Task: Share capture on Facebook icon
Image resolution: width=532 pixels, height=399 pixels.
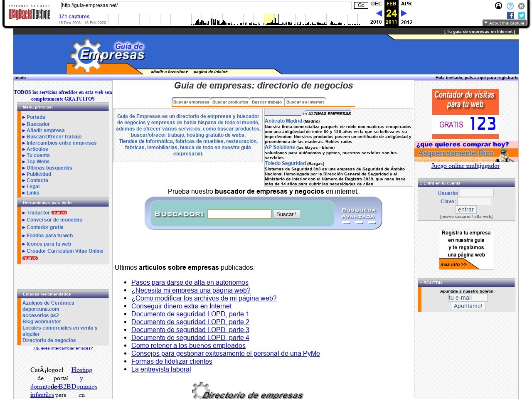Action: 510,15
